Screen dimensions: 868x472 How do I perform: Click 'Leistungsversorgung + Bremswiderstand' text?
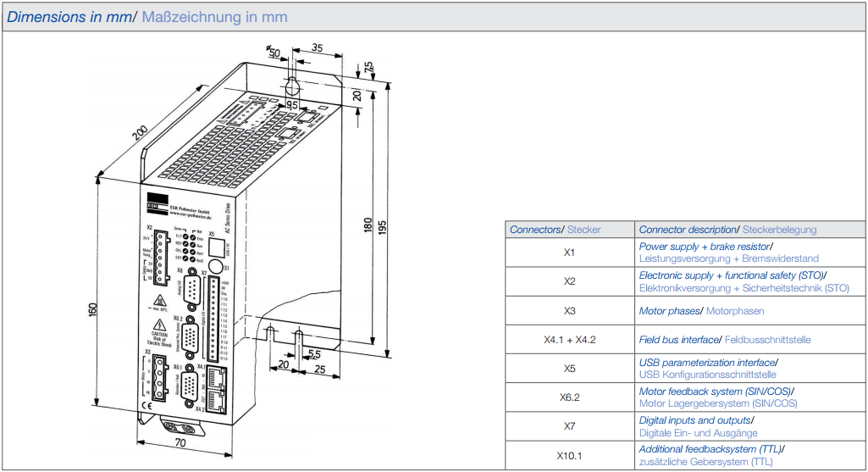[x=728, y=258]
